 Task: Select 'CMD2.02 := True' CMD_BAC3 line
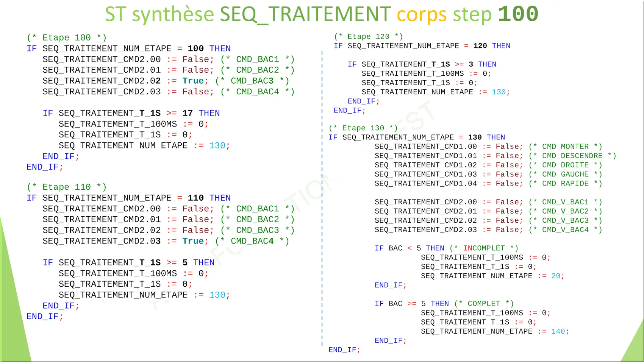click(166, 81)
